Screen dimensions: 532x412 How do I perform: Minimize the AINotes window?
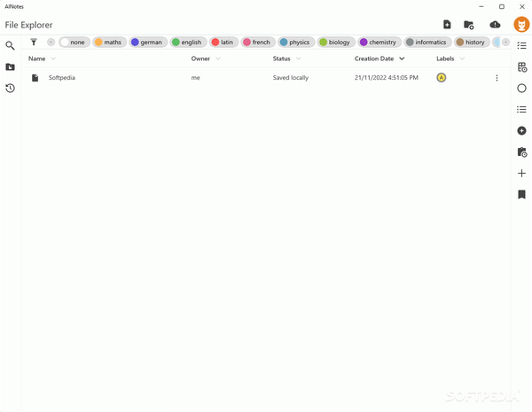(x=481, y=6)
